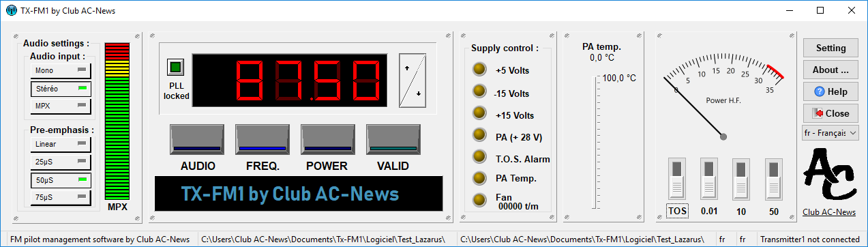Select the Mono audio input
Screen dimensions: 868x247
point(61,70)
